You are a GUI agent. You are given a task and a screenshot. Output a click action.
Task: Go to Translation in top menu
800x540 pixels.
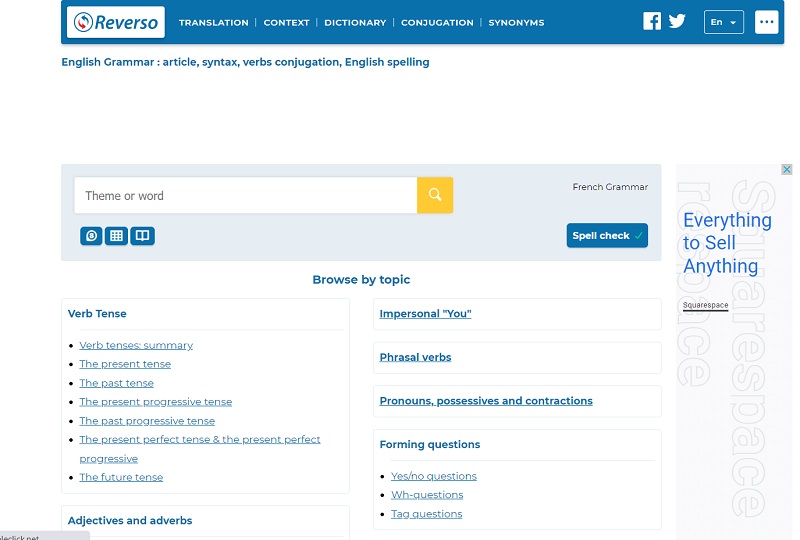point(213,22)
